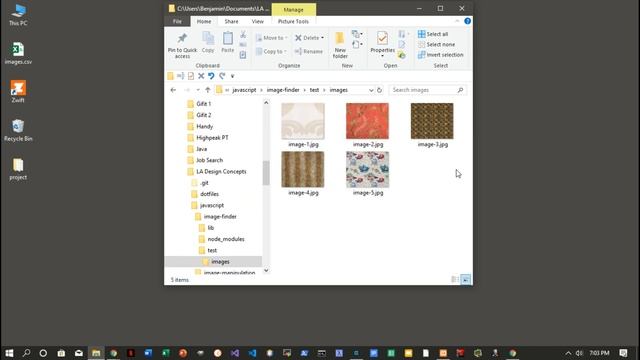Switch to the View ribbon tab
Image resolution: width=640 pixels, height=360 pixels.
[x=257, y=21]
